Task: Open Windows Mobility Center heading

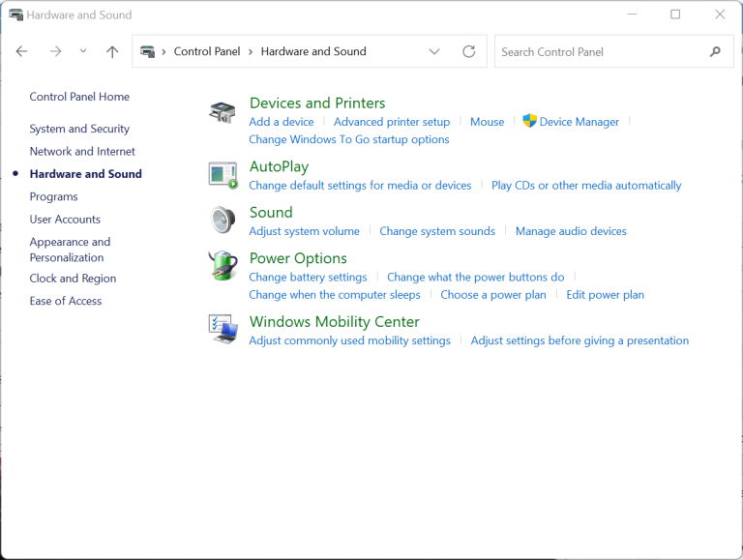Action: (x=334, y=322)
